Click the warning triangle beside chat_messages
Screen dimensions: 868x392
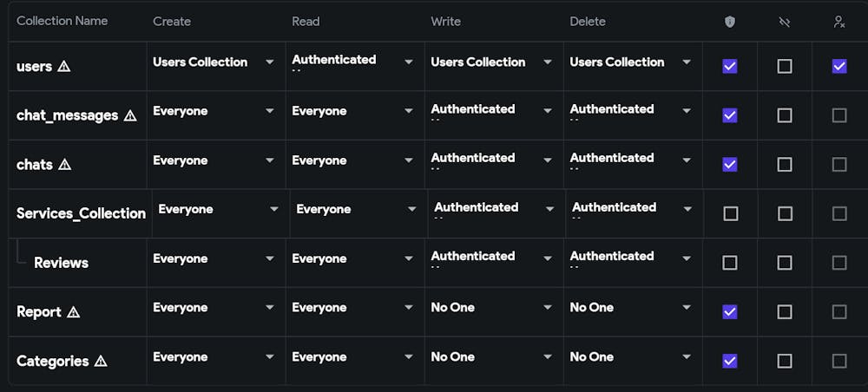tap(130, 115)
